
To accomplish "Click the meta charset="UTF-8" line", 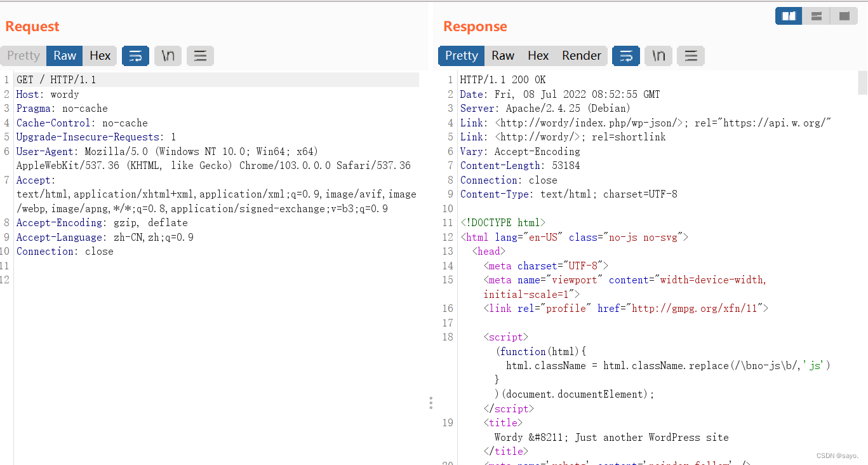I will point(546,266).
